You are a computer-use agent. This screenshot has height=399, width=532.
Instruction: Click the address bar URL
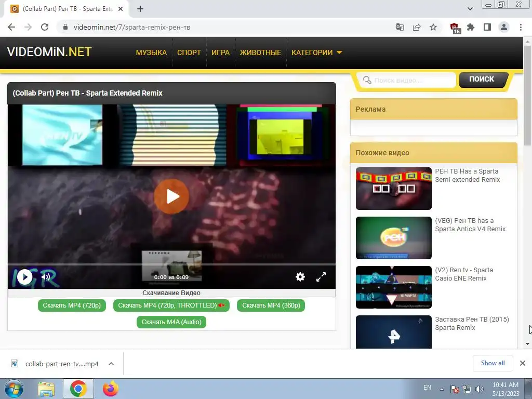click(132, 27)
